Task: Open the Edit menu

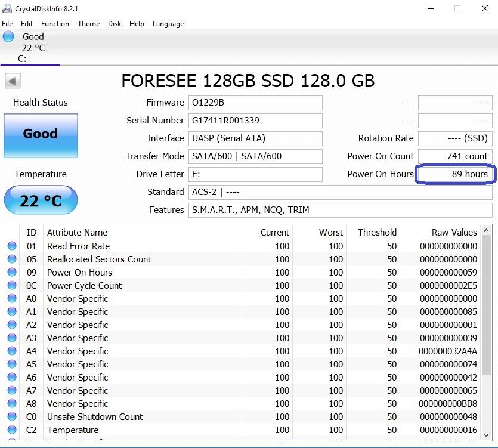Action: tap(27, 24)
